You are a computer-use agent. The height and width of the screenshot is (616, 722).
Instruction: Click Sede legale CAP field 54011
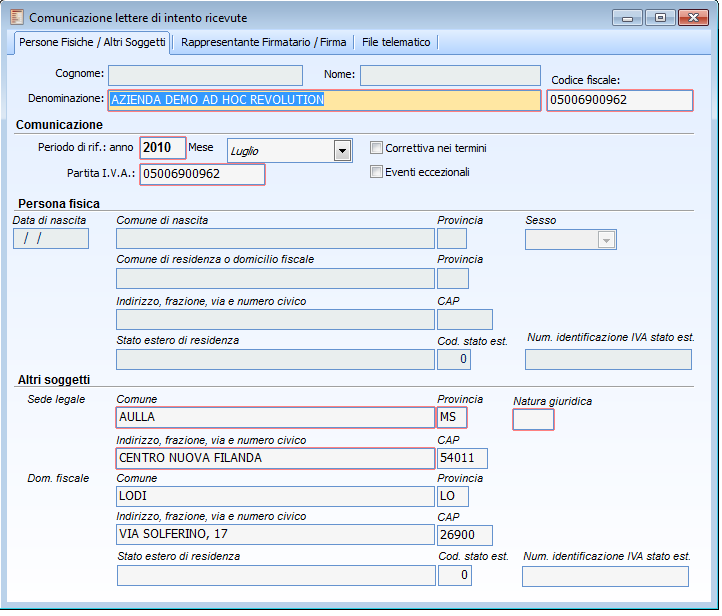pos(462,459)
